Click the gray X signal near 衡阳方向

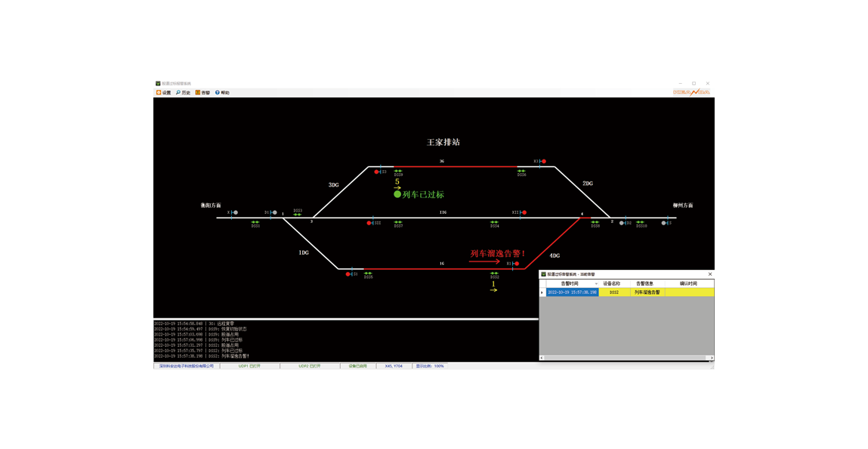(235, 212)
